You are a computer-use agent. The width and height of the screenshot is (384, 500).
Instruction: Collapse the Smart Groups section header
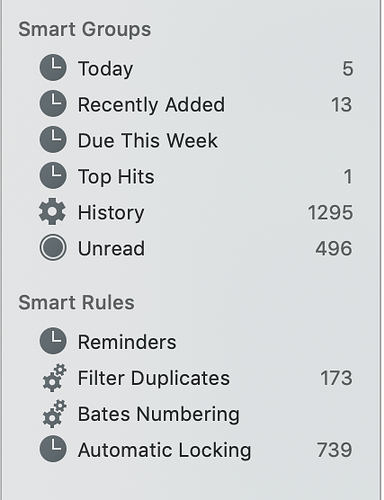(x=85, y=30)
